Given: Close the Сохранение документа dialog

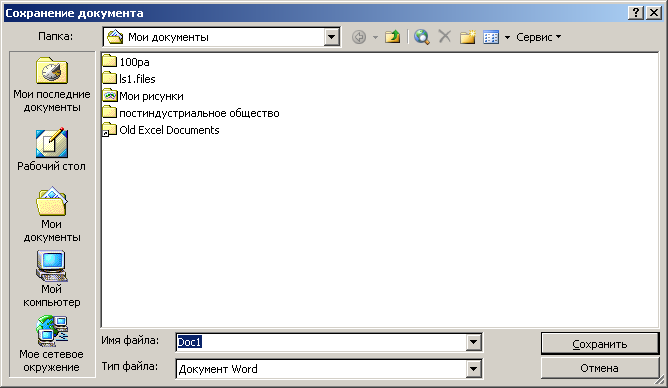Looking at the screenshot, I should (654, 13).
